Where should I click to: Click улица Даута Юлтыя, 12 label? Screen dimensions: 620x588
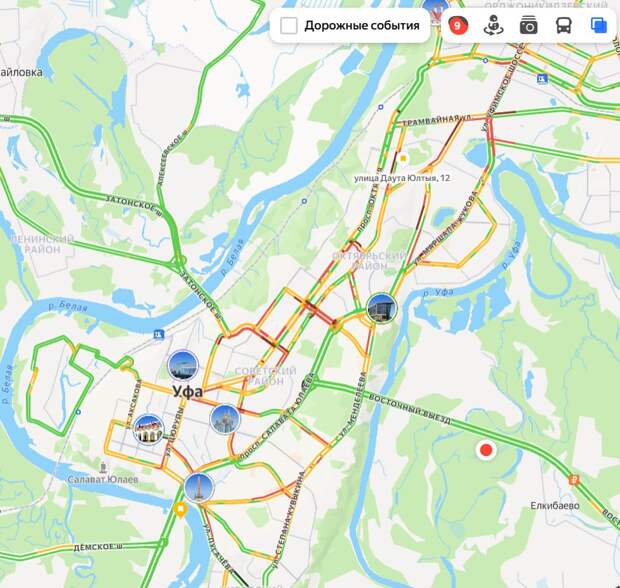(x=402, y=178)
